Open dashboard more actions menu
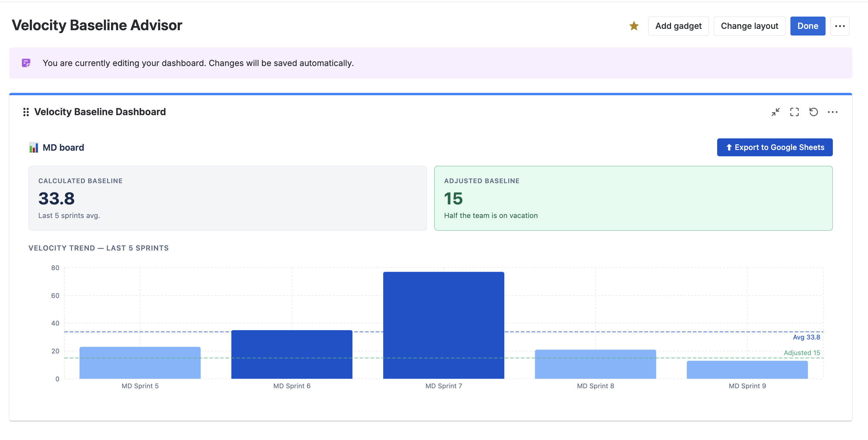The width and height of the screenshot is (868, 440). click(840, 26)
